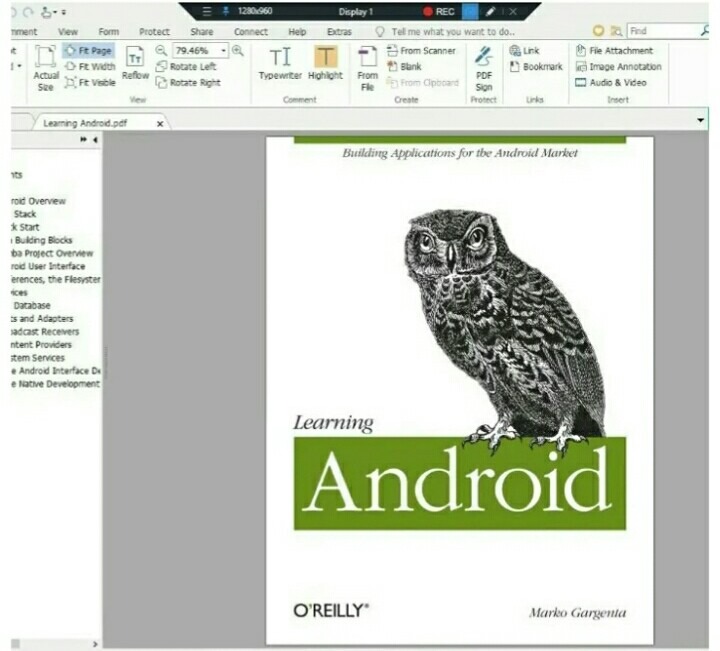Open the Database bookmark
720x651 pixels.
coord(32,305)
